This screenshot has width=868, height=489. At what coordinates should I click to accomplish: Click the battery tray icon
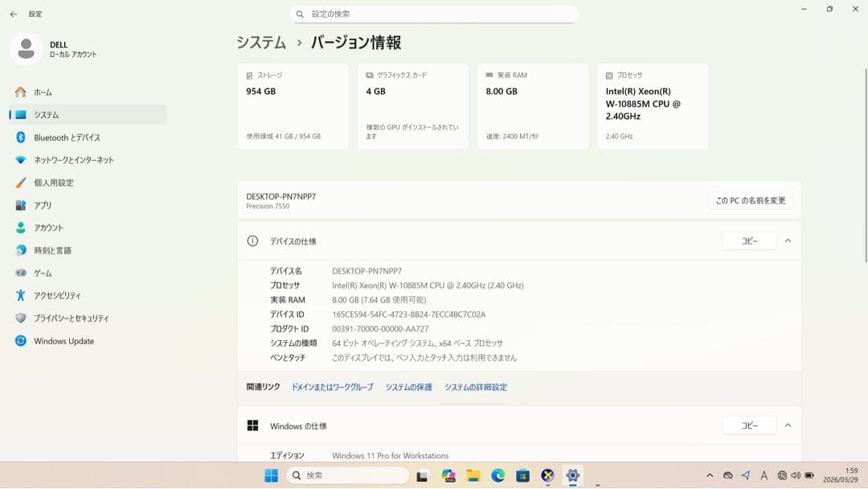coord(809,475)
